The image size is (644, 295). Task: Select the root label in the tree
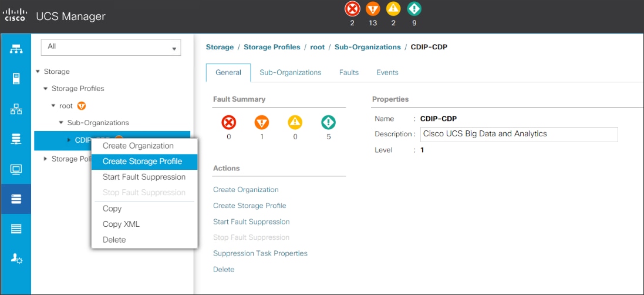pyautogui.click(x=66, y=106)
